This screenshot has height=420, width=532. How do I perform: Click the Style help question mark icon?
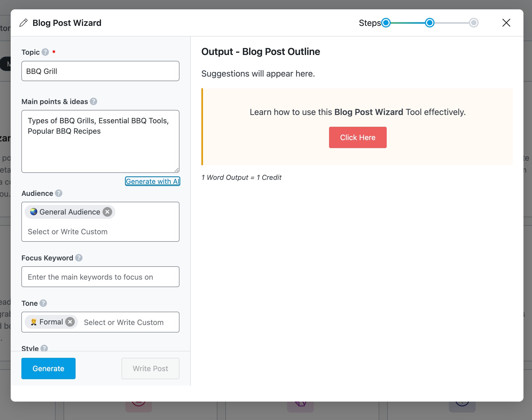pos(44,348)
